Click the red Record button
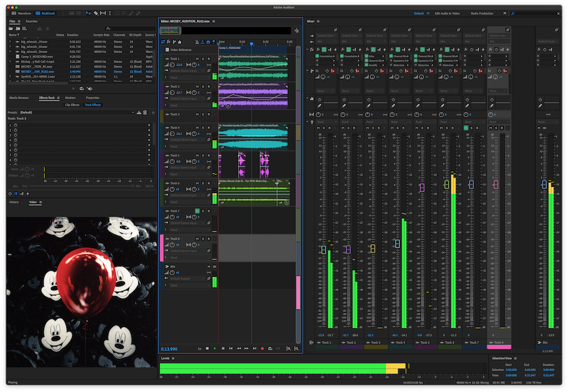Viewport: 568px width, 392px height. pos(263,348)
